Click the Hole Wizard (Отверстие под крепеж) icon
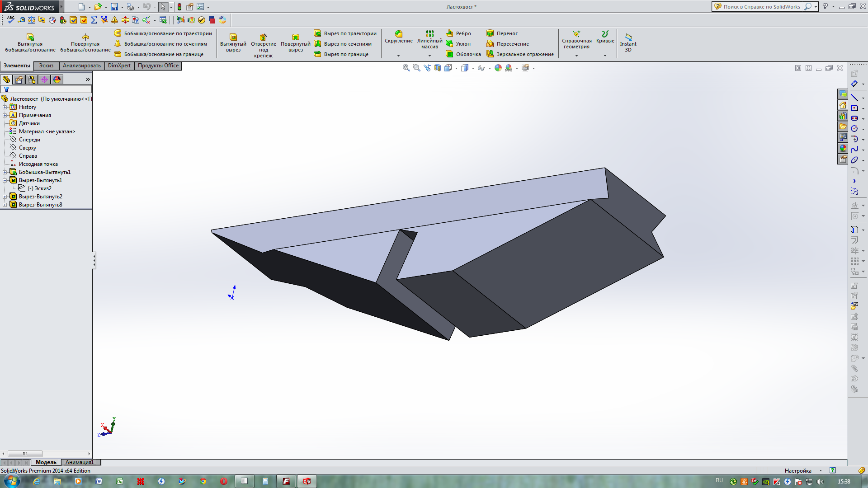This screenshot has width=868, height=488. point(263,37)
